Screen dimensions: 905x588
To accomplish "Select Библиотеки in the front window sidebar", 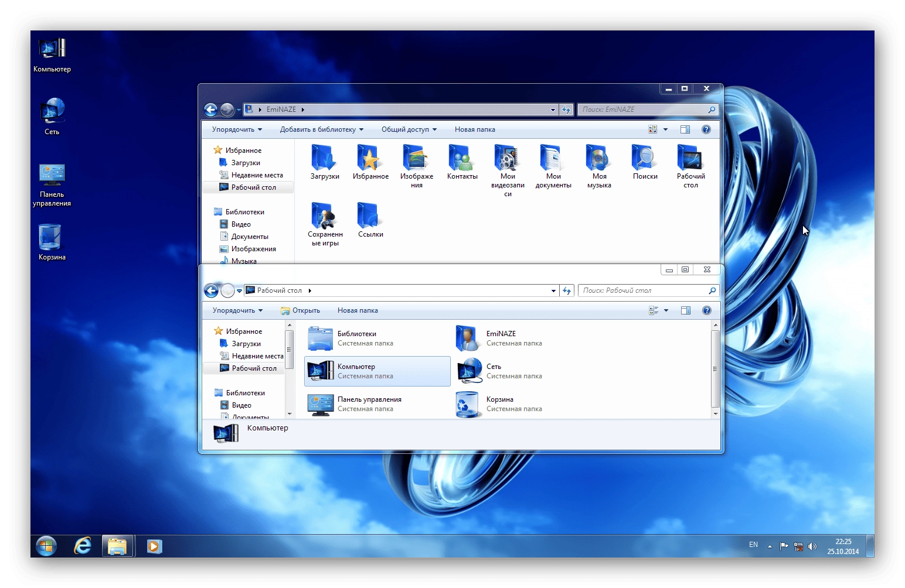I will pyautogui.click(x=240, y=393).
